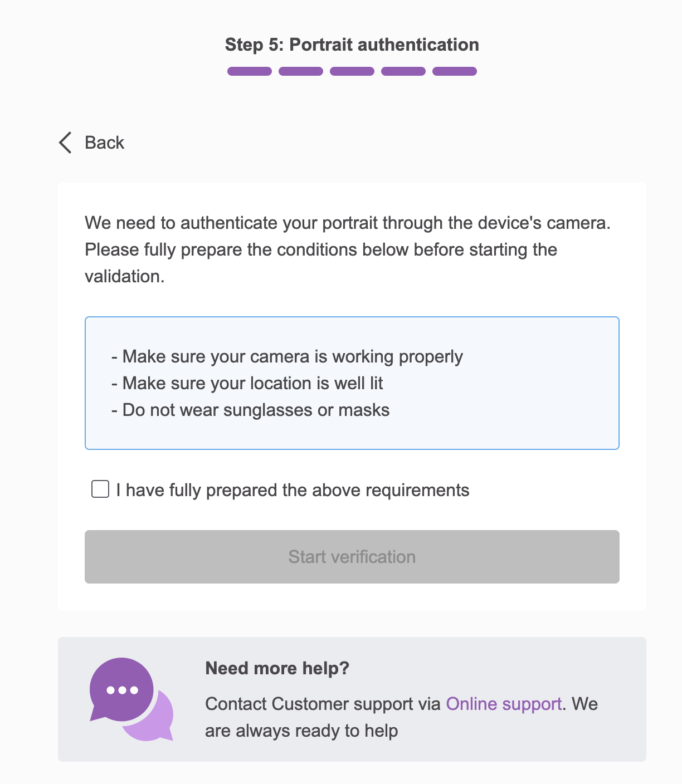Click the back arrow chevron icon
The width and height of the screenshot is (682, 784).
pos(65,143)
